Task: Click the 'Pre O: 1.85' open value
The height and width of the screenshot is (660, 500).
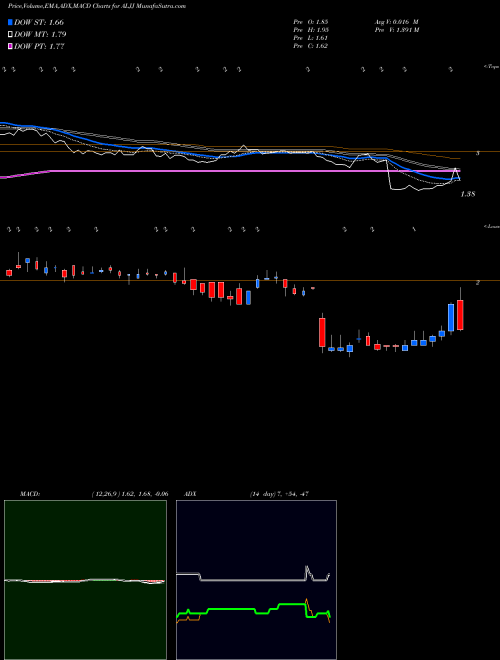Action: click(x=311, y=22)
